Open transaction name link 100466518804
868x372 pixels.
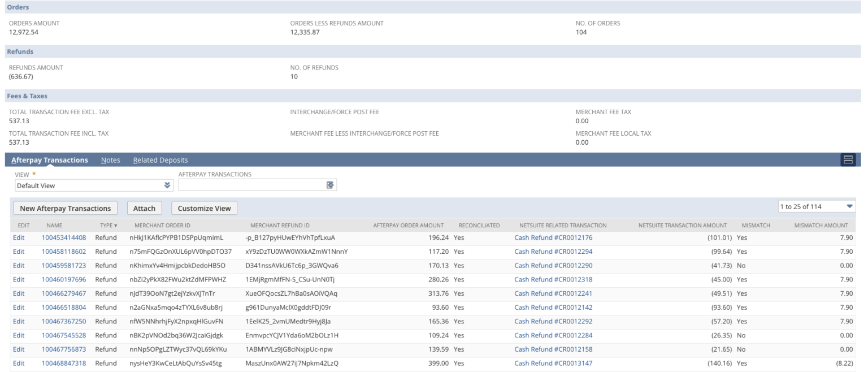64,308
